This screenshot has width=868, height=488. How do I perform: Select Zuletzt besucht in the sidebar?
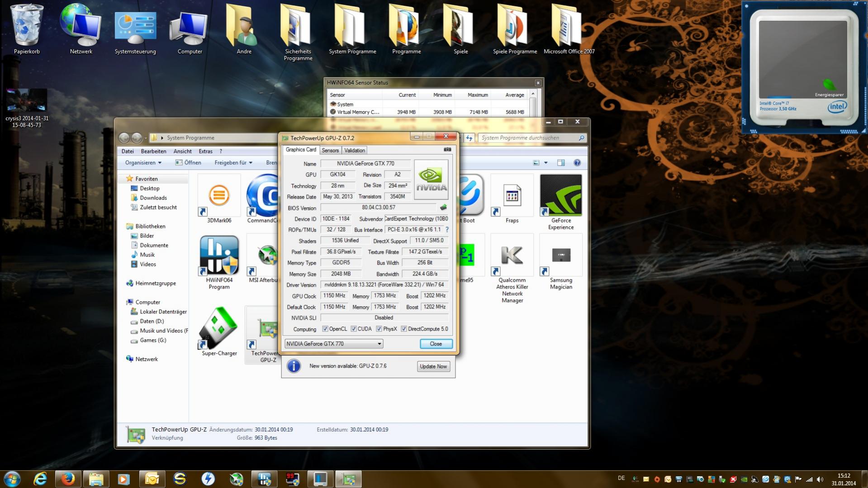tap(158, 207)
